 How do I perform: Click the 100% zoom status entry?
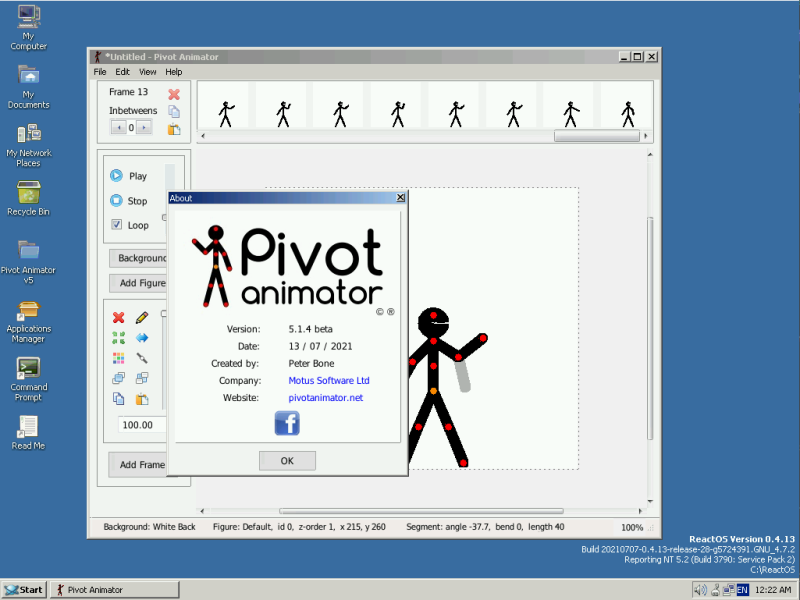coord(632,528)
